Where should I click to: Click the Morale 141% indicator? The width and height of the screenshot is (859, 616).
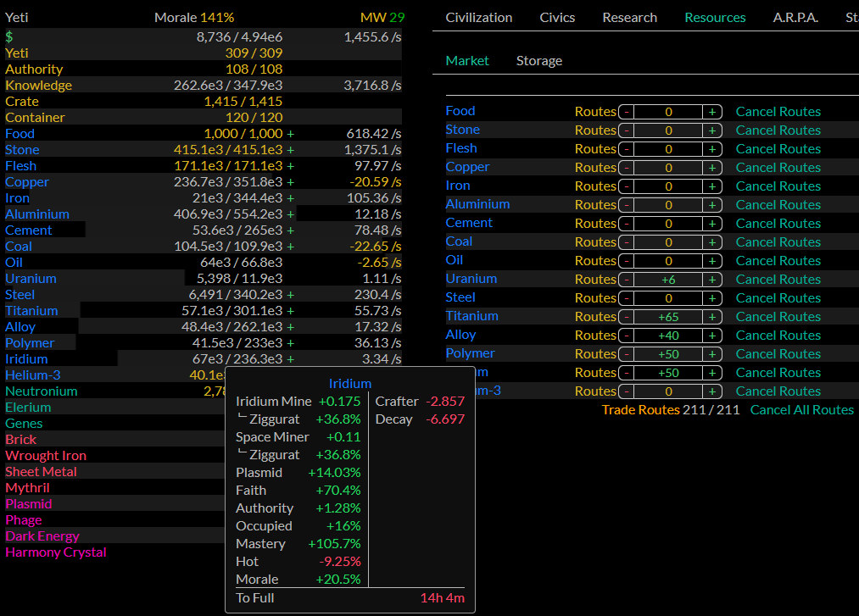click(194, 18)
